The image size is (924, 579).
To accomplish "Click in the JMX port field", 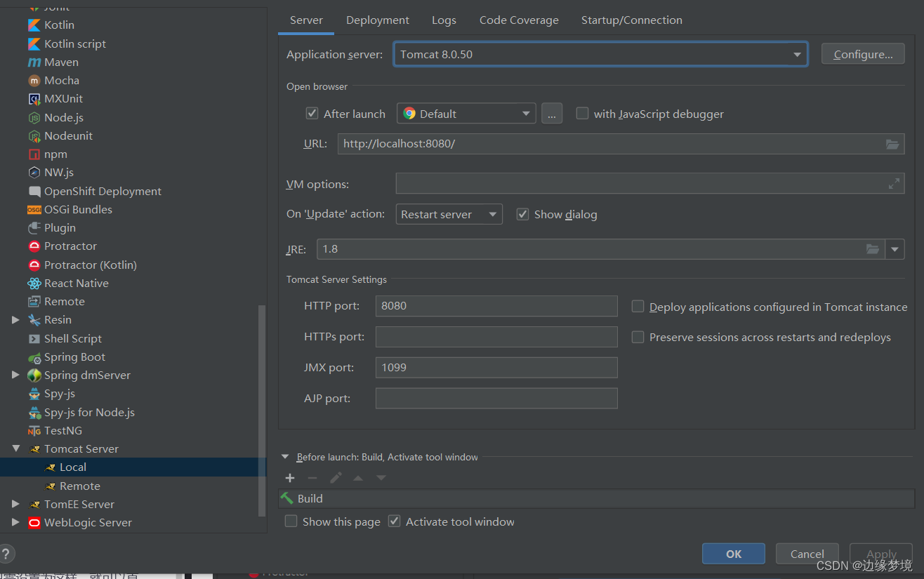I will [x=496, y=368].
